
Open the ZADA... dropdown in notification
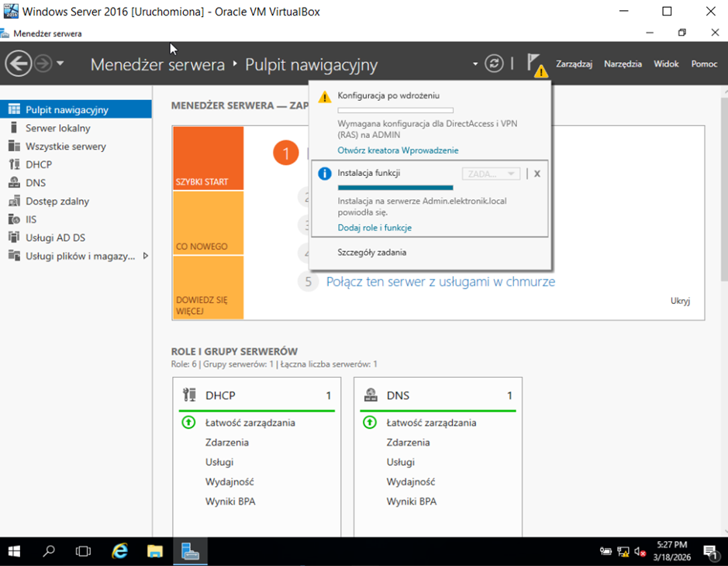491,174
